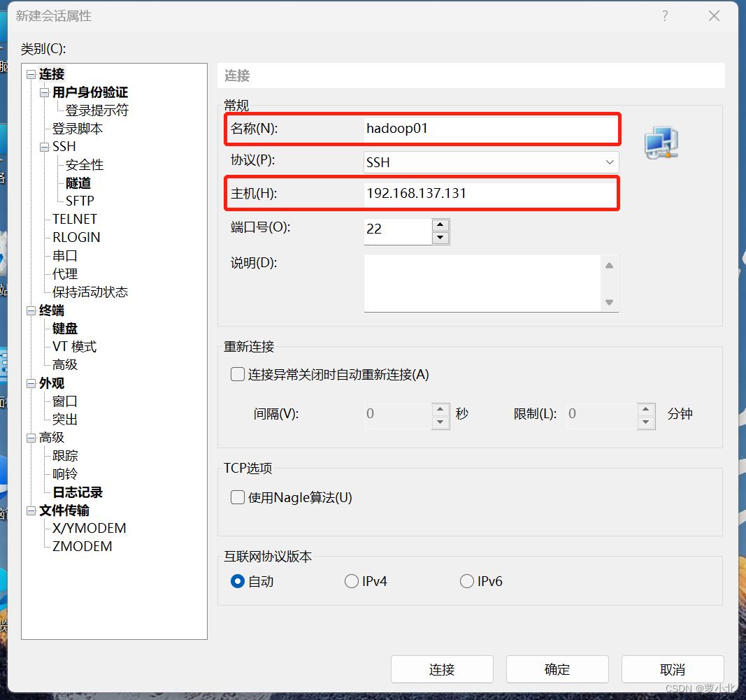This screenshot has width=746, height=700.
Task: Select 连接 category in tree
Action: pos(52,74)
